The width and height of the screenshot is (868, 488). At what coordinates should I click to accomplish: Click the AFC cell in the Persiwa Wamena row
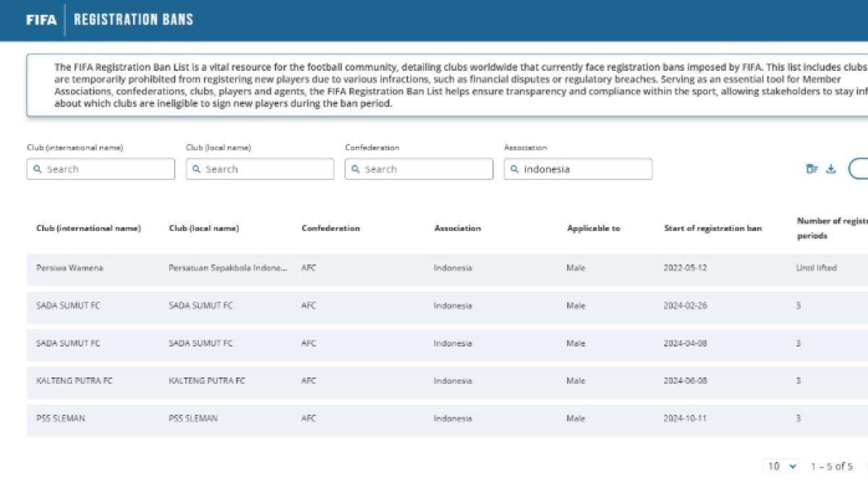(309, 268)
